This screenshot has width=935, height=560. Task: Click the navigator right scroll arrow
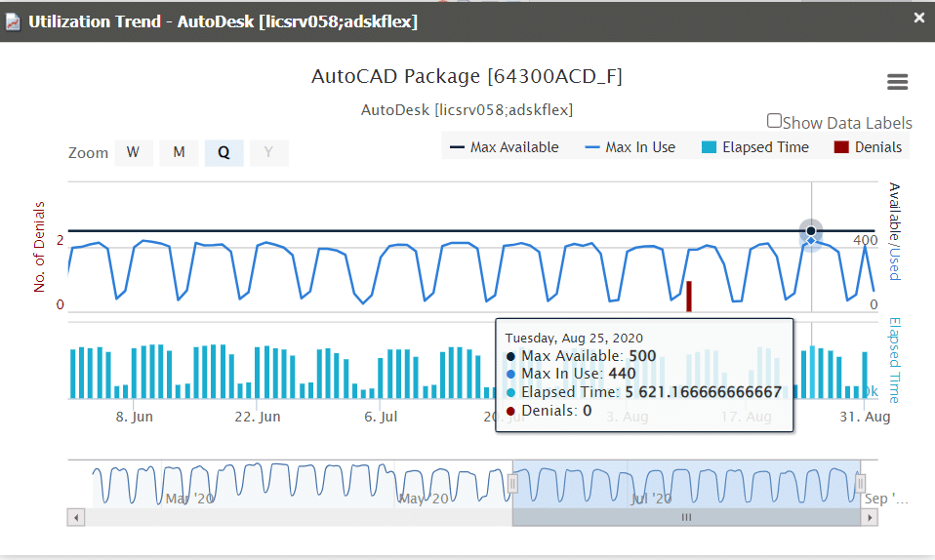coord(870,517)
